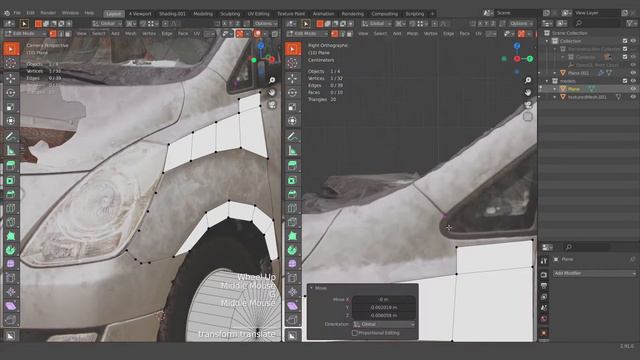The image size is (640, 360).
Task: Click the Move X value field
Action: (384, 299)
